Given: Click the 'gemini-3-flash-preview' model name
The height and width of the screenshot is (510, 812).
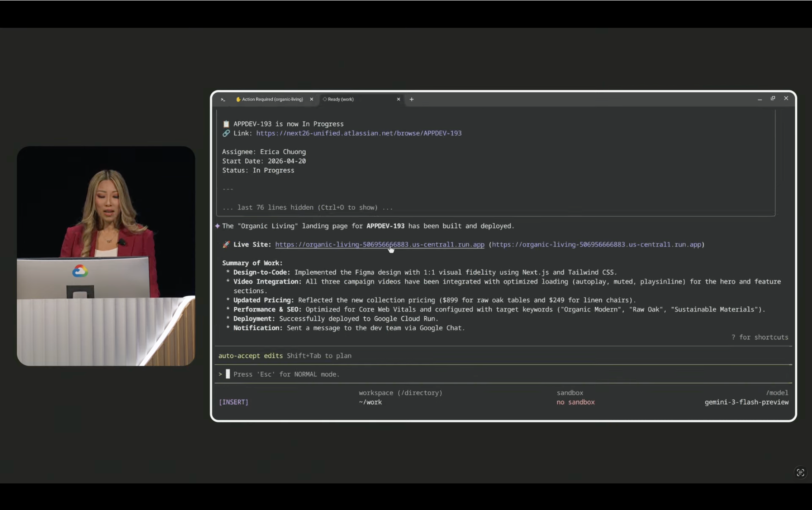Looking at the screenshot, I should [746, 402].
